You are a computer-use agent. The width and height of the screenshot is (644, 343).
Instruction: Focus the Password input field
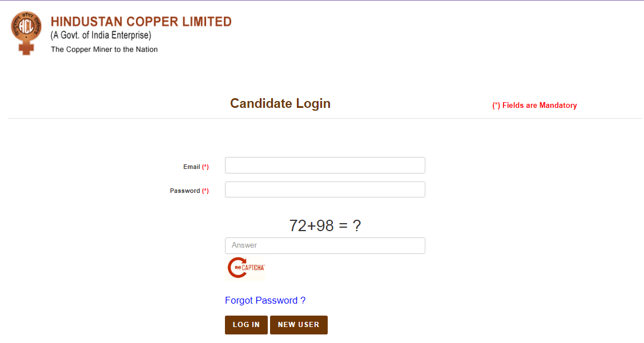[x=325, y=189]
